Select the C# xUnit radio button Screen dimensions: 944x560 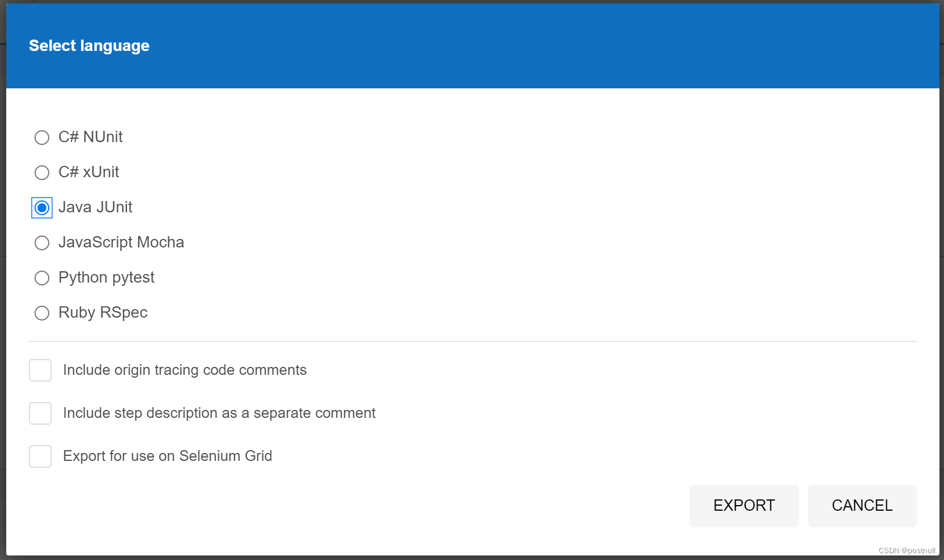[x=42, y=173]
